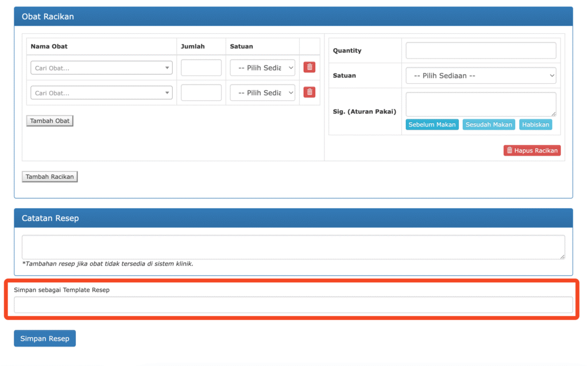Expand the second row's Pilih Sediaan dropdown

pos(262,93)
